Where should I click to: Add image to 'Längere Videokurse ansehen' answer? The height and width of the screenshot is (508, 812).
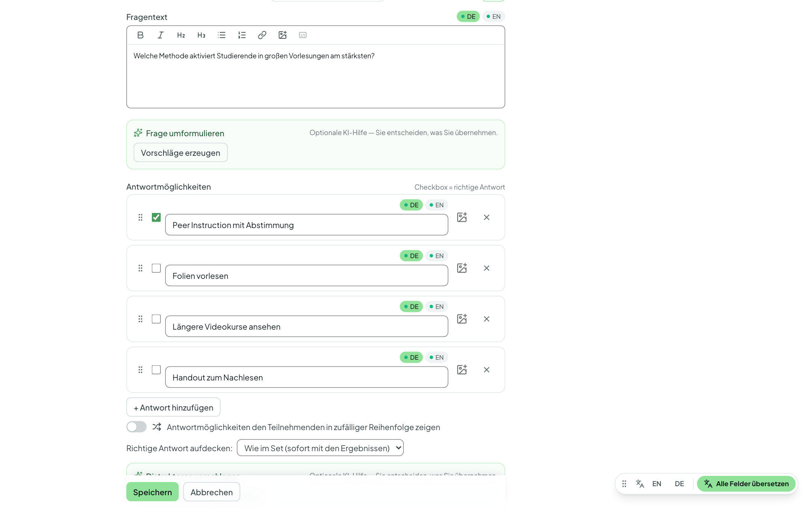pyautogui.click(x=462, y=319)
